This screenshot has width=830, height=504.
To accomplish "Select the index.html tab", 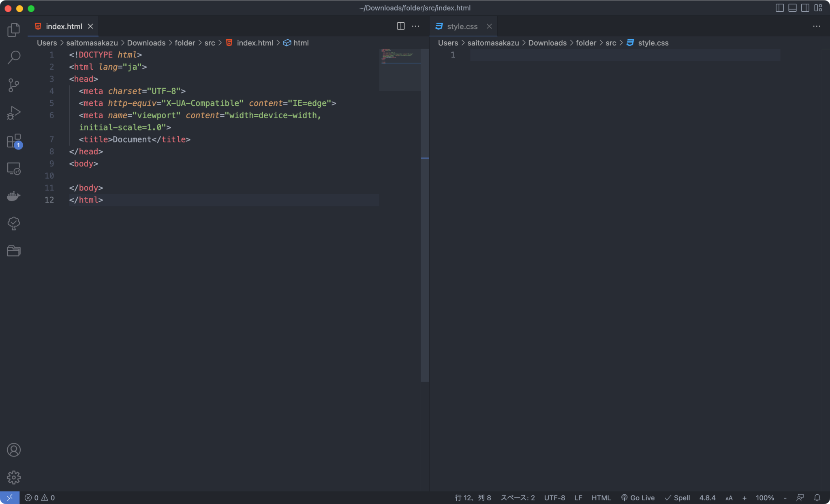I will click(x=63, y=26).
